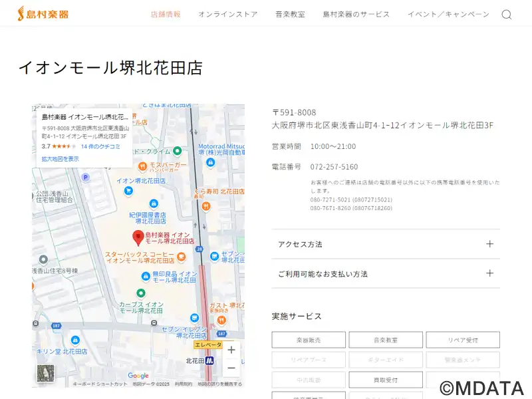The image size is (532, 399).
Task: Click the モスバーガー restaurant marker
Action: pos(142,166)
